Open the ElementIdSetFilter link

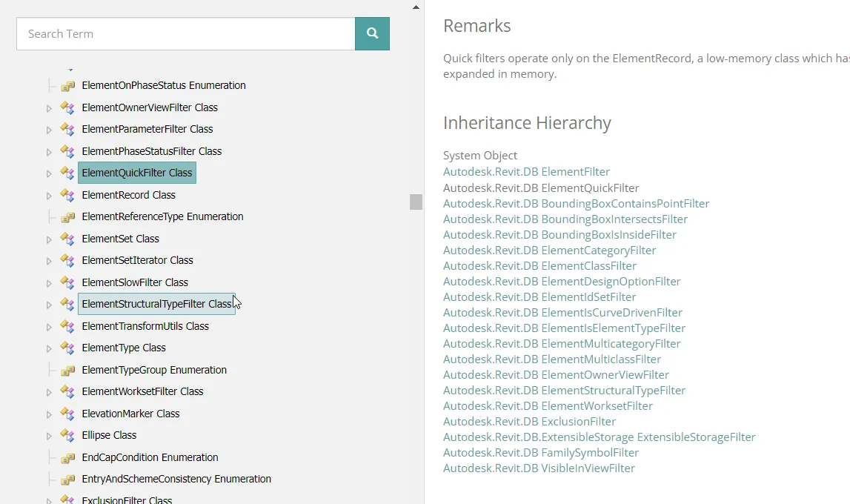pyautogui.click(x=539, y=297)
